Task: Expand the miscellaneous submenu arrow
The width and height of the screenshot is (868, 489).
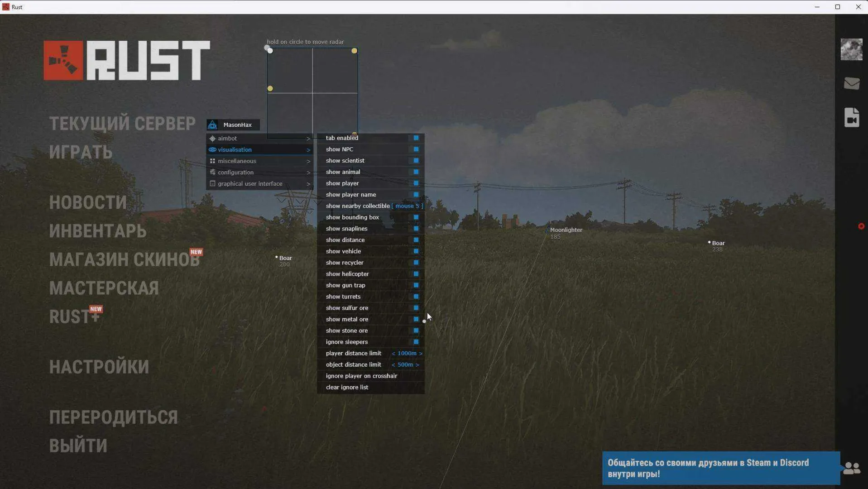Action: coord(308,161)
